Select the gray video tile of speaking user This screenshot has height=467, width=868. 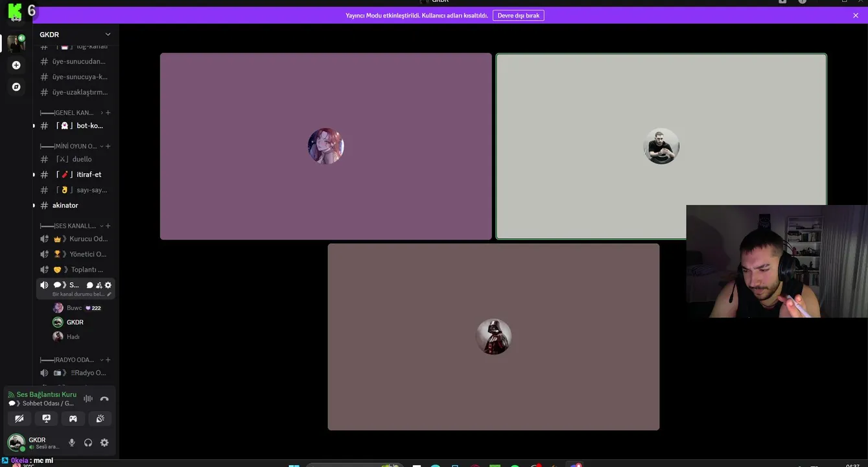coord(661,147)
